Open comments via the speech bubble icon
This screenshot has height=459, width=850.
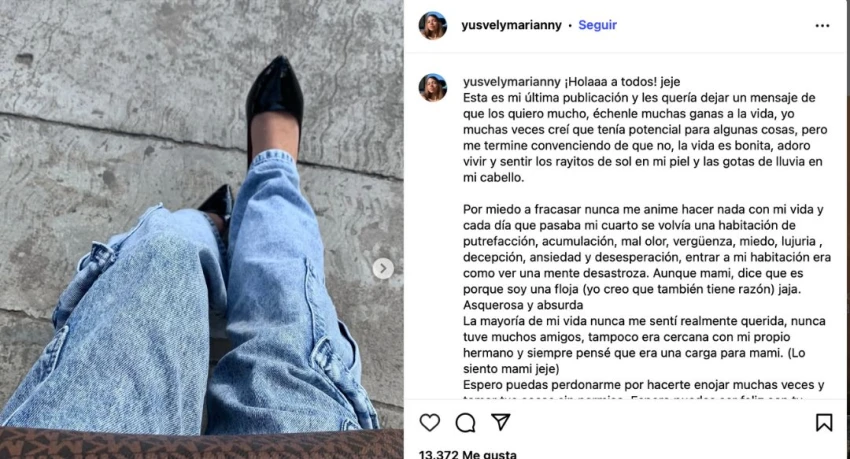pyautogui.click(x=465, y=423)
